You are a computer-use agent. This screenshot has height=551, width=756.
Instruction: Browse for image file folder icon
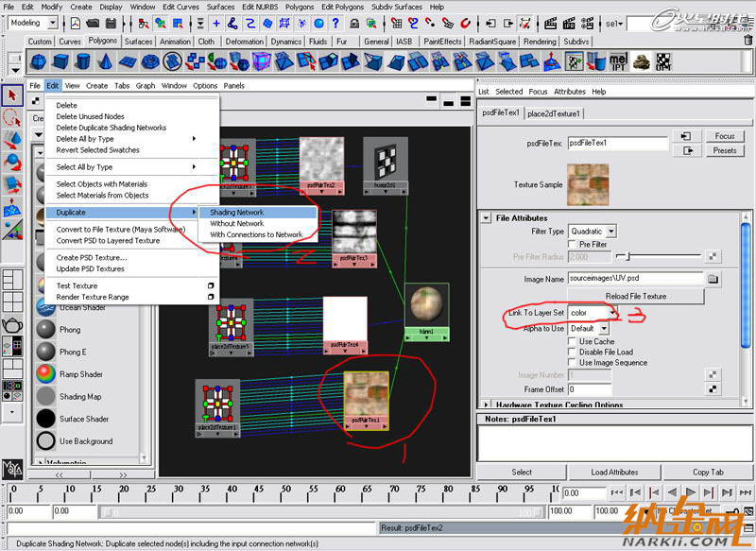coord(713,280)
